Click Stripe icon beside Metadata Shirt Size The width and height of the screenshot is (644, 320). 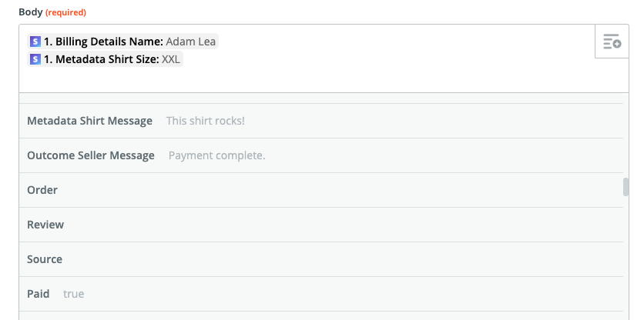pyautogui.click(x=35, y=59)
